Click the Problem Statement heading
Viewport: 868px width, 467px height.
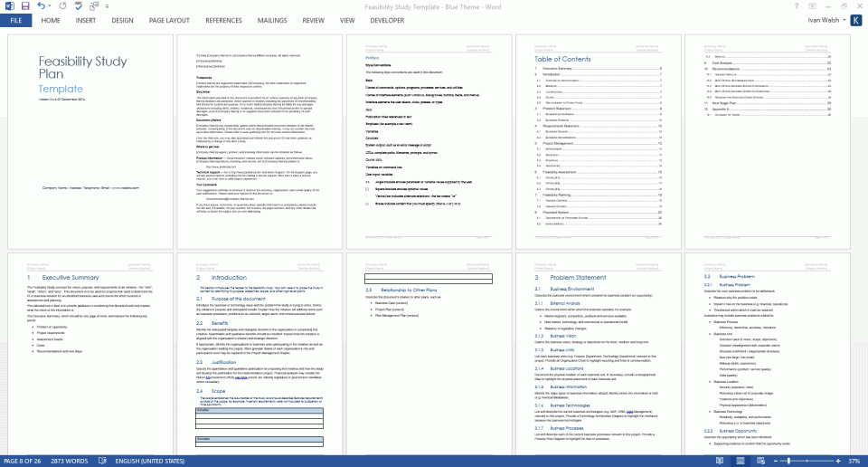(578, 278)
